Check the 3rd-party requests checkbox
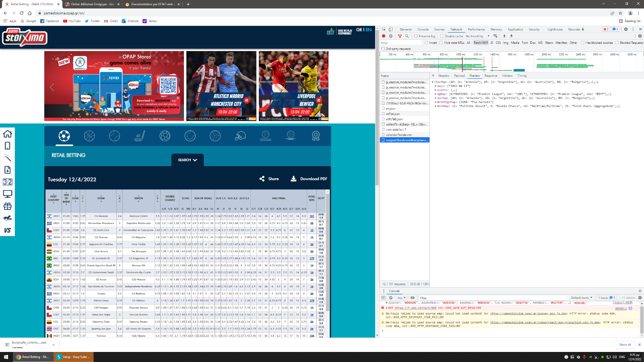 tap(383, 49)
